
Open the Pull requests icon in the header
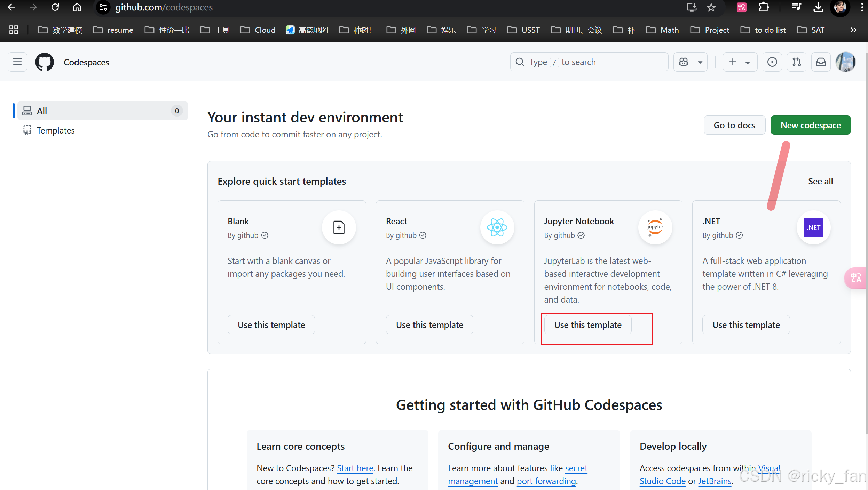click(796, 62)
